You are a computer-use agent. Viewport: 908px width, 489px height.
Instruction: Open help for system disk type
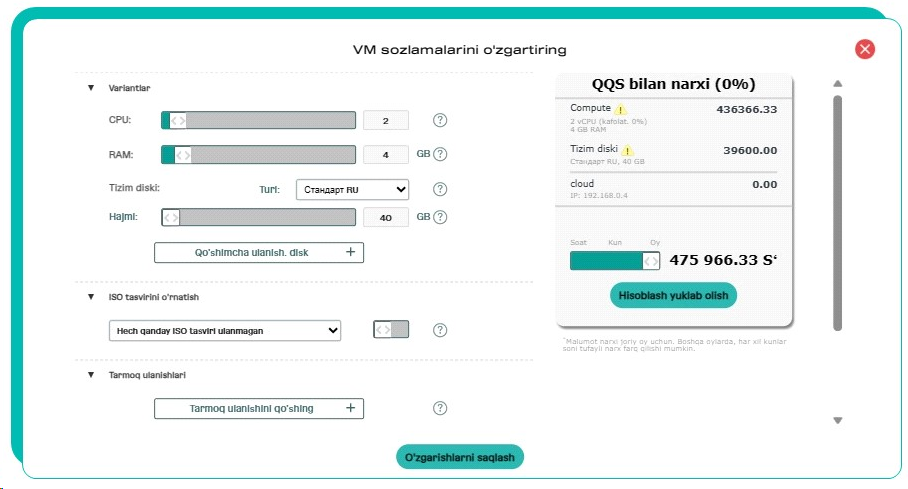tap(440, 189)
